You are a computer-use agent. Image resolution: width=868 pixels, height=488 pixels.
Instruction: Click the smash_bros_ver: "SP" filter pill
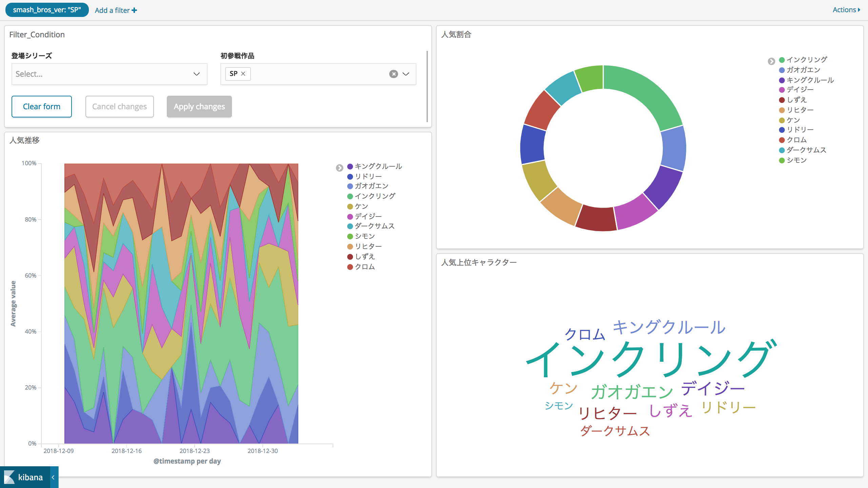[x=47, y=10]
